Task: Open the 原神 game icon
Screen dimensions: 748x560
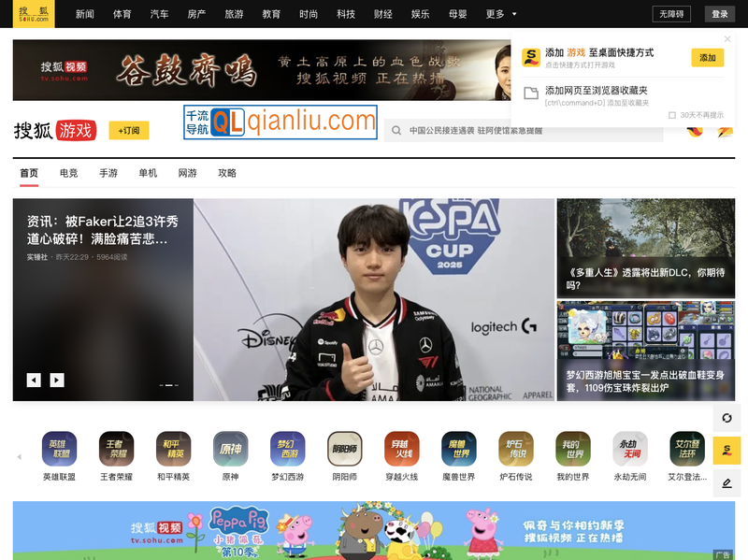Action: (230, 449)
